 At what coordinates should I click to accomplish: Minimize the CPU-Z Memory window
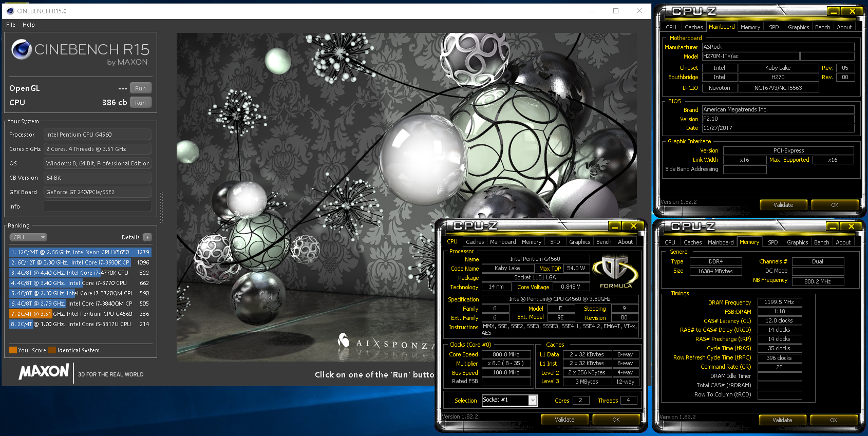click(x=833, y=226)
